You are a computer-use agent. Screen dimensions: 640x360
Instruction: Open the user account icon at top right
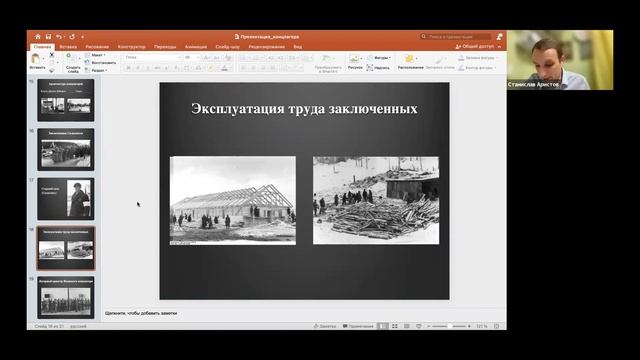tap(499, 37)
